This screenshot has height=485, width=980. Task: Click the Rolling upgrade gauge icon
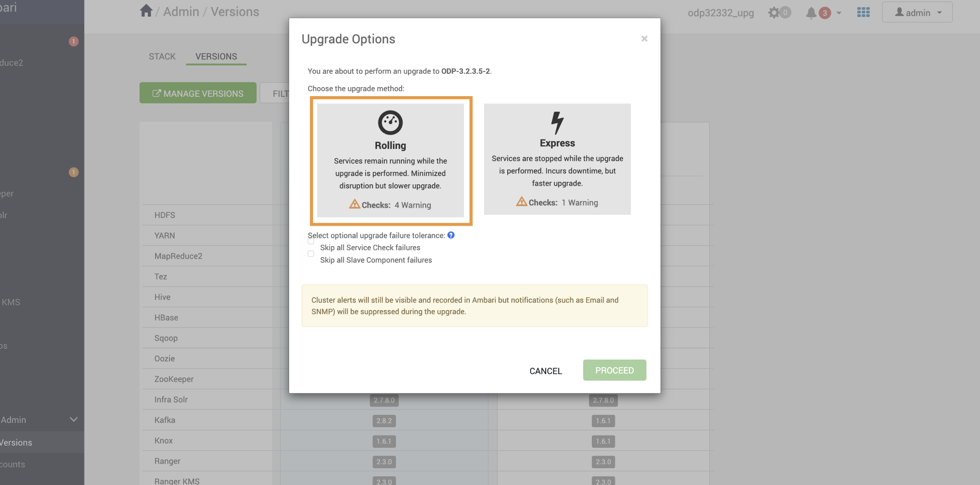(x=390, y=123)
